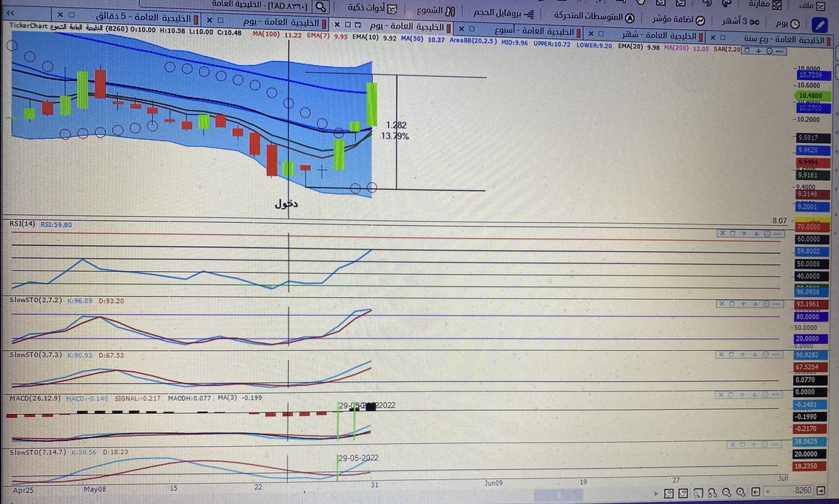Click the 70.0000 RSI level tag
The width and height of the screenshot is (839, 504).
(812, 227)
